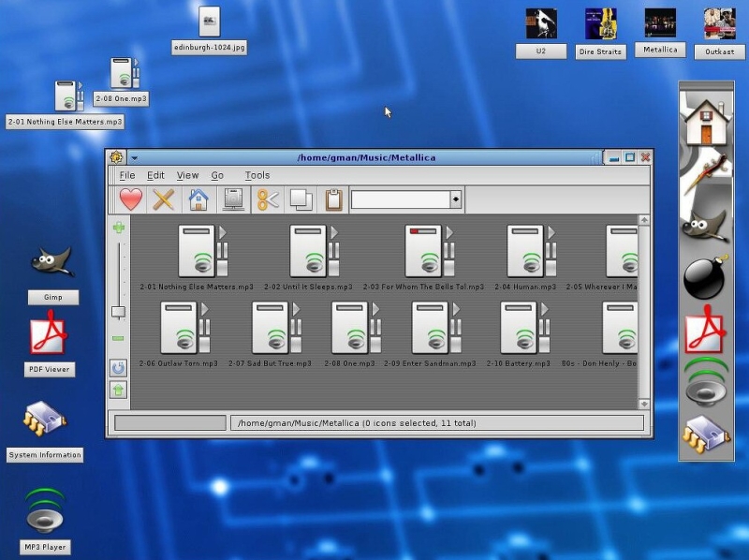Screen dimensions: 749x560
Task: Open the Gimp desktop icon
Action: pyautogui.click(x=53, y=262)
